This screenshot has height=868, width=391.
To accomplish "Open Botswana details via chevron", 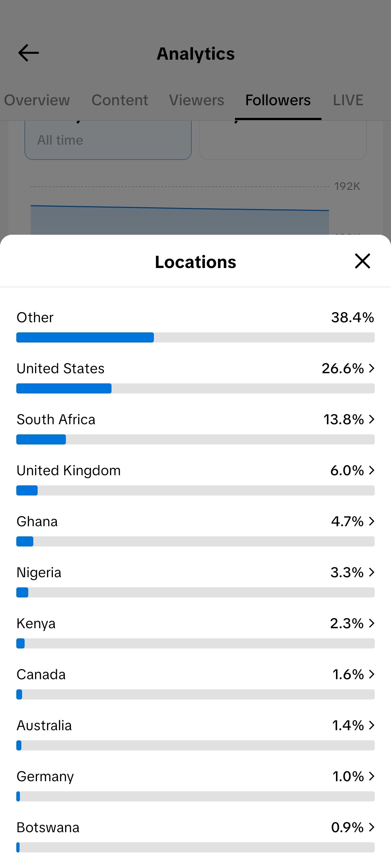I will pyautogui.click(x=371, y=827).
